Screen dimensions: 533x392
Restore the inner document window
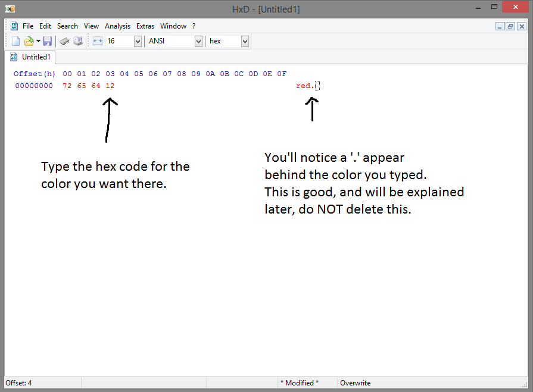[x=510, y=26]
